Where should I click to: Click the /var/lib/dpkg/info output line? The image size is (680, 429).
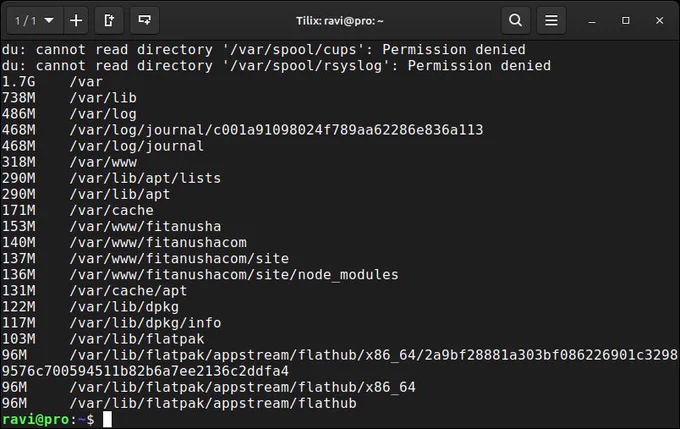click(x=111, y=323)
